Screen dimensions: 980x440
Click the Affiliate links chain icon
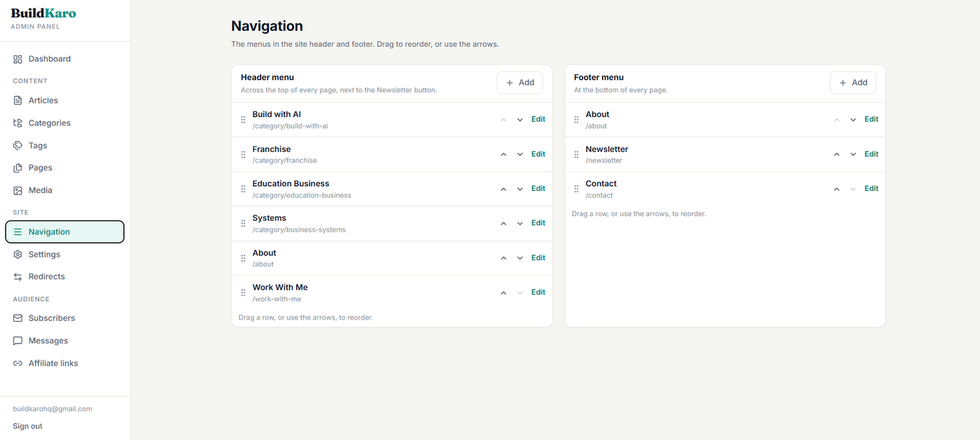pyautogui.click(x=18, y=363)
